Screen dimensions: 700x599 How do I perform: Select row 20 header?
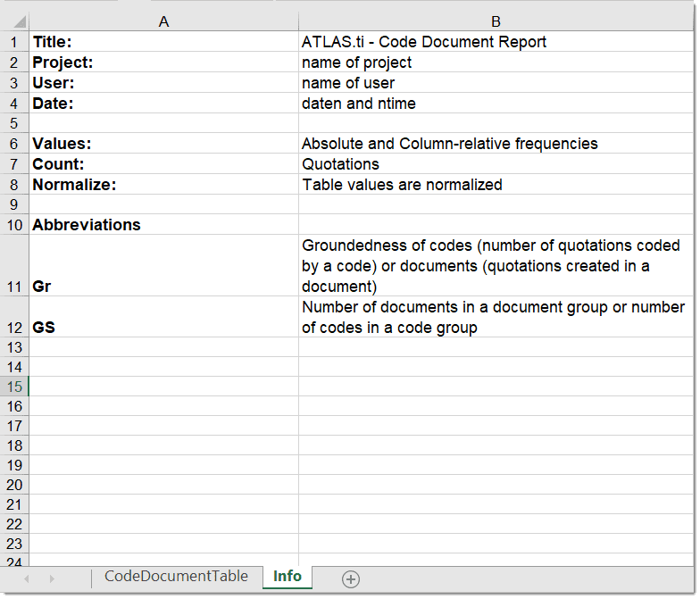pyautogui.click(x=14, y=484)
